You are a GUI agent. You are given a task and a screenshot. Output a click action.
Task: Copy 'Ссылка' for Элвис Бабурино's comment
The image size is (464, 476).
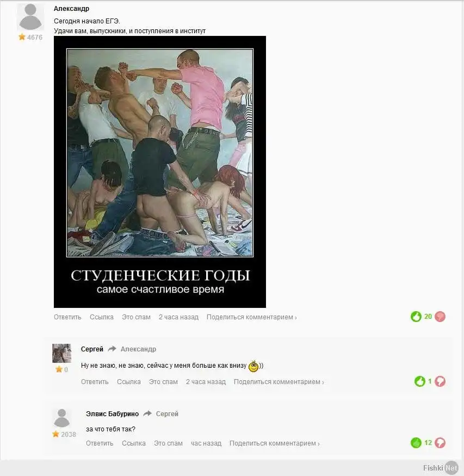pos(133,443)
